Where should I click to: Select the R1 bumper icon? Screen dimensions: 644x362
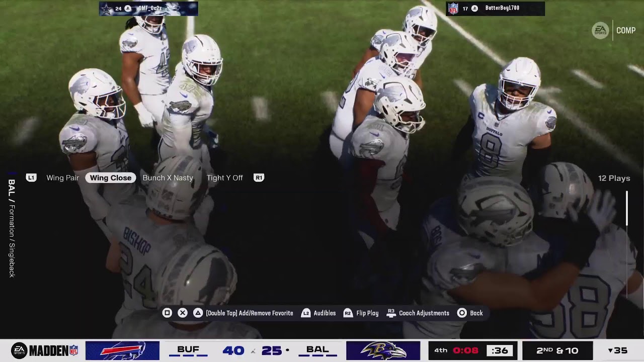click(259, 177)
